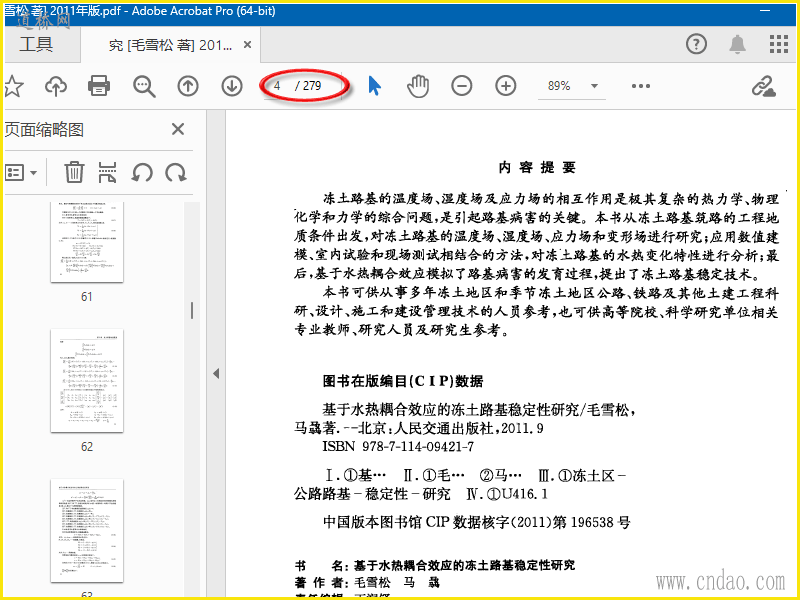
Task: Print the document using printer icon
Action: click(x=99, y=86)
